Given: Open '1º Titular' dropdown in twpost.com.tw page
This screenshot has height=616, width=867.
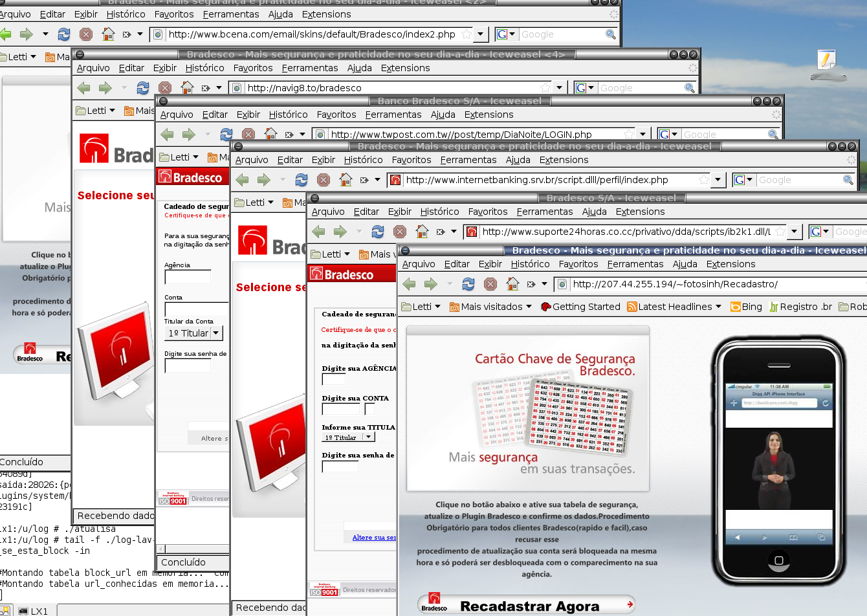Looking at the screenshot, I should (x=194, y=333).
